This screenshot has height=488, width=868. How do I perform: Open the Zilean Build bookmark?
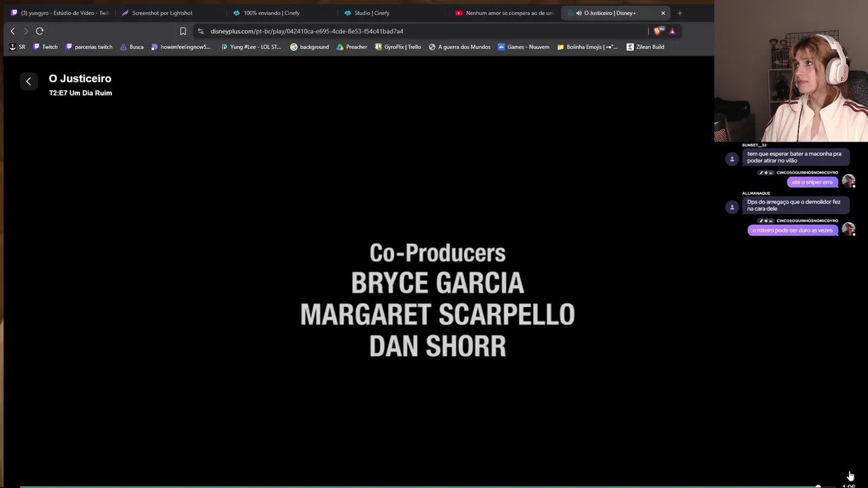(x=646, y=47)
